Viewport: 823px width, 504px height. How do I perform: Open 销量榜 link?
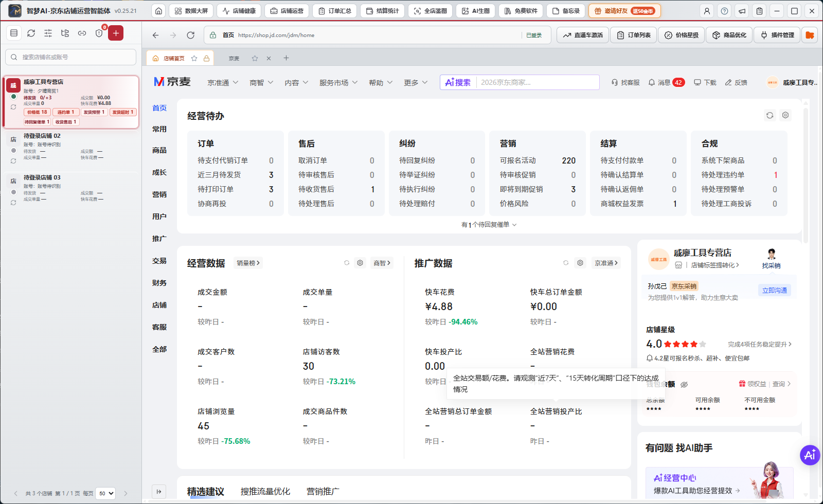point(248,263)
